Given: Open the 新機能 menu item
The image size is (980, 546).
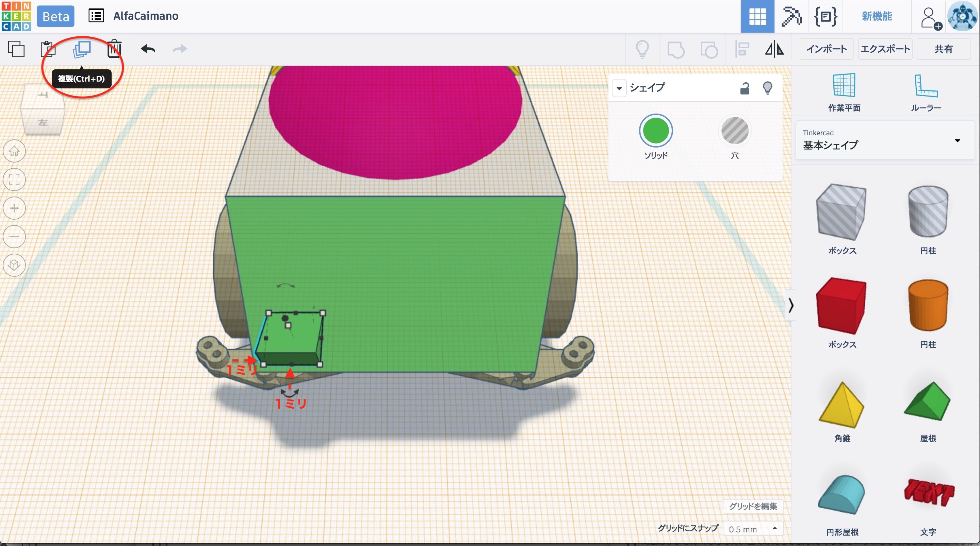Looking at the screenshot, I should coord(877,16).
